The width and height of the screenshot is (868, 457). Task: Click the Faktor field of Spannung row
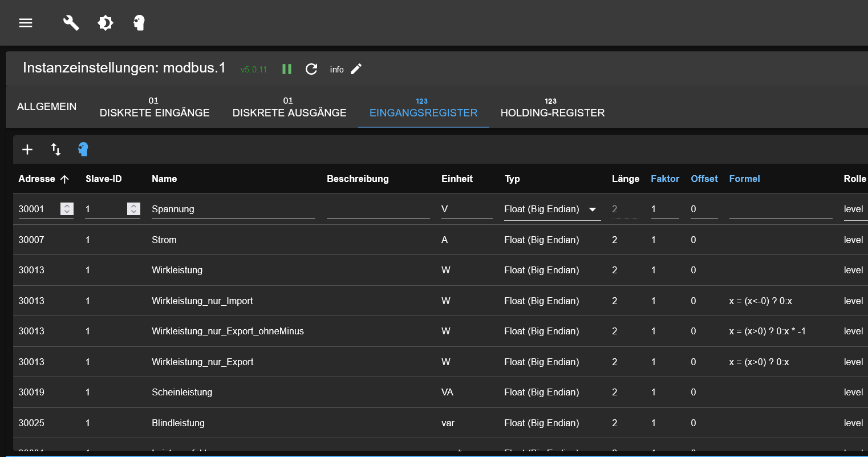(665, 209)
